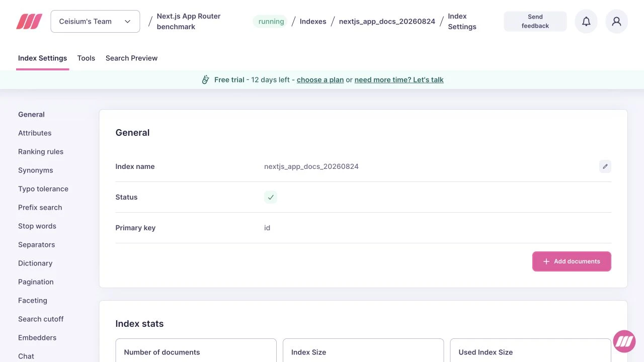Viewport: 644px width, 362px height.
Task: Click the Primary key label
Action: [x=135, y=228]
